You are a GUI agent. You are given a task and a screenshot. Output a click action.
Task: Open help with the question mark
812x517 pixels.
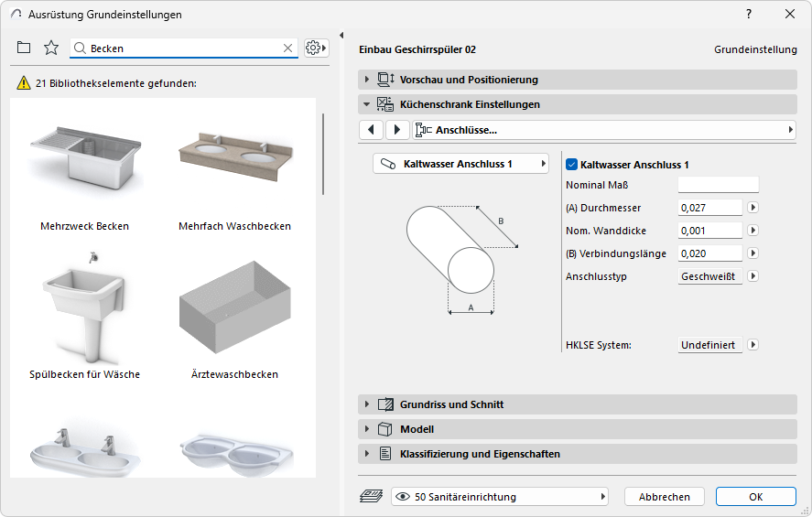click(748, 14)
